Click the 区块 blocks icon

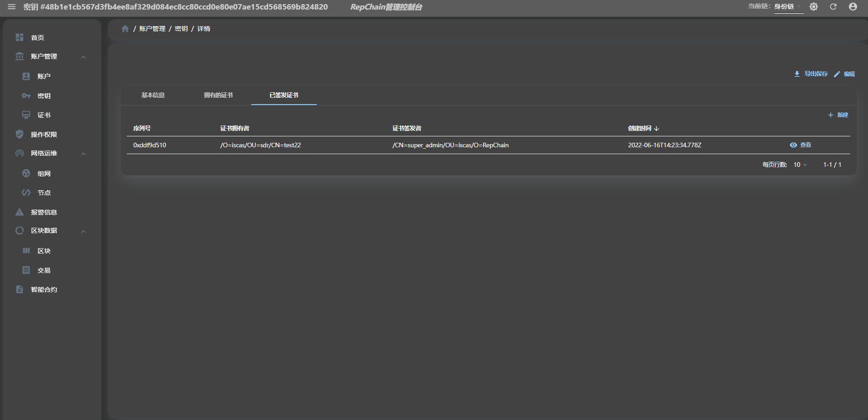click(26, 250)
